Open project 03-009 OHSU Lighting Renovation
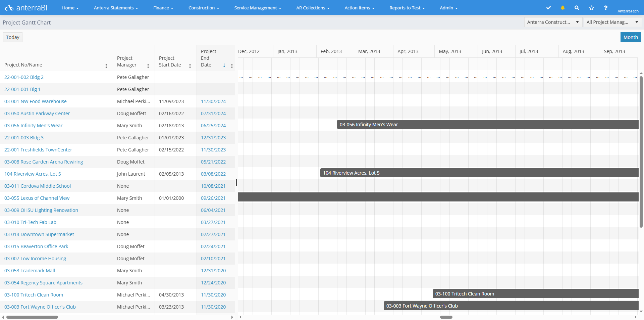 pyautogui.click(x=41, y=210)
